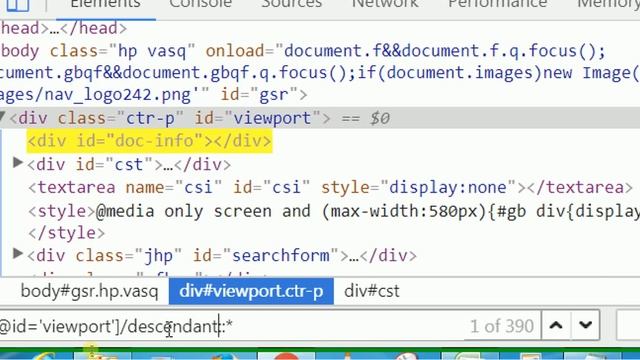Open the Network tab
640x360 pixels.
click(x=385, y=5)
